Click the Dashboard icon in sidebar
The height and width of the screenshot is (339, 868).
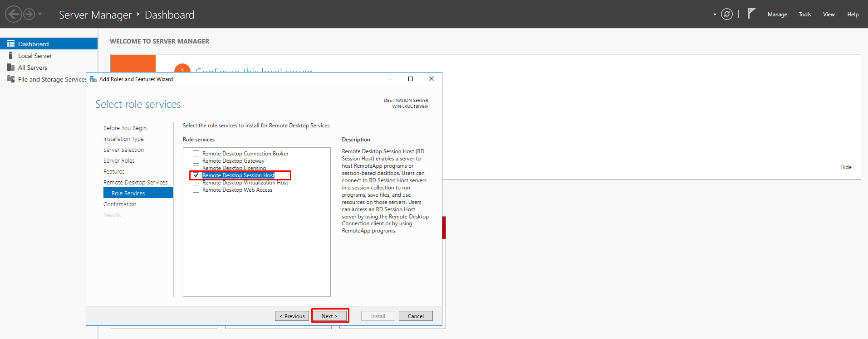11,44
